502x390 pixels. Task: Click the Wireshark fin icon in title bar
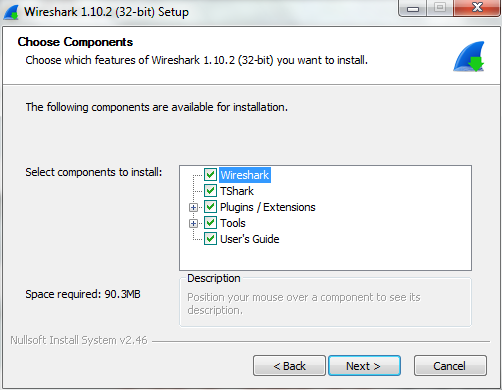point(11,13)
